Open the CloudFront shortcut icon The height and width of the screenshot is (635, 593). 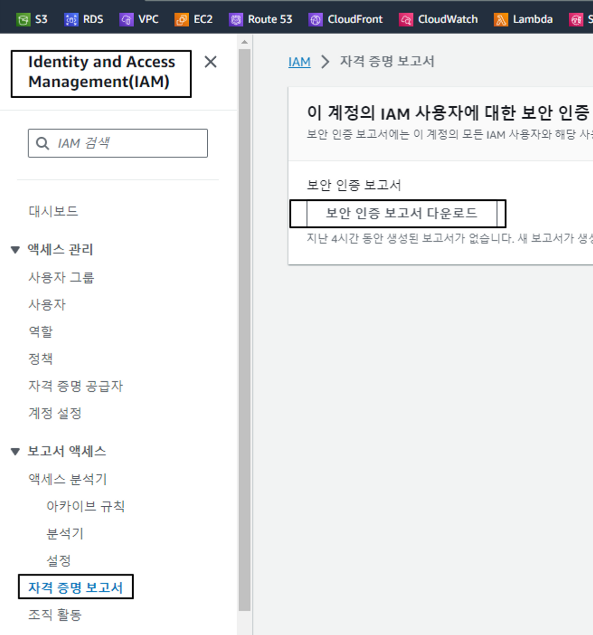click(316, 19)
